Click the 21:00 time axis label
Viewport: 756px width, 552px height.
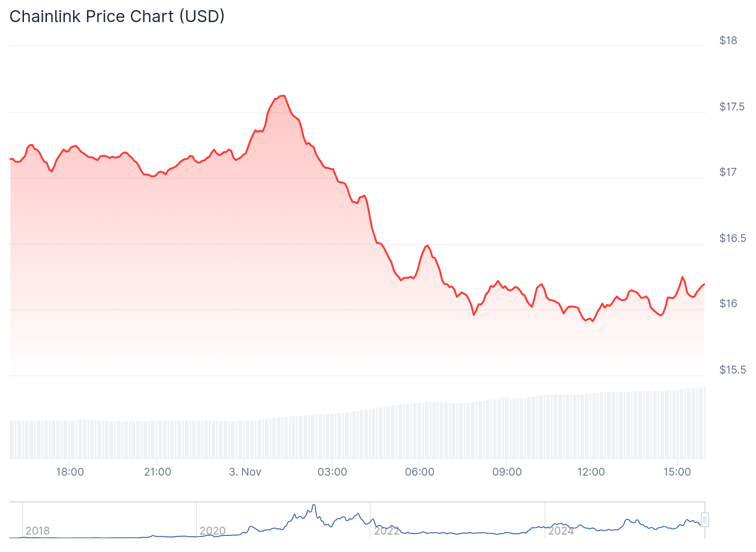point(157,472)
